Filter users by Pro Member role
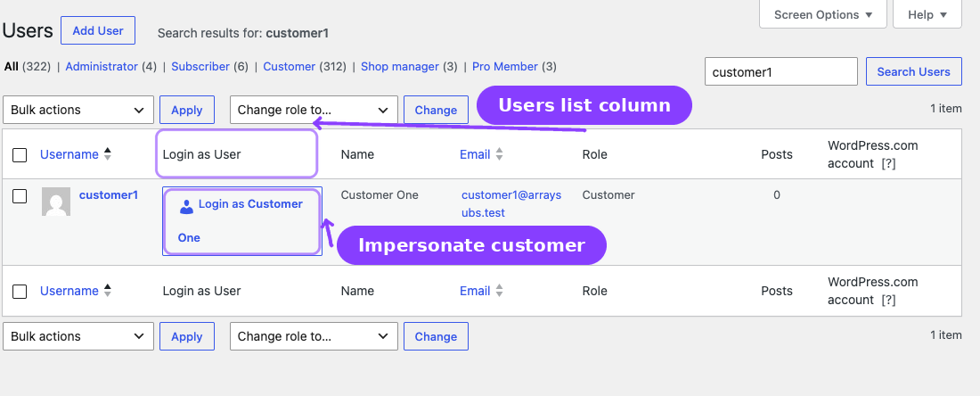This screenshot has height=396, width=980. (x=505, y=66)
